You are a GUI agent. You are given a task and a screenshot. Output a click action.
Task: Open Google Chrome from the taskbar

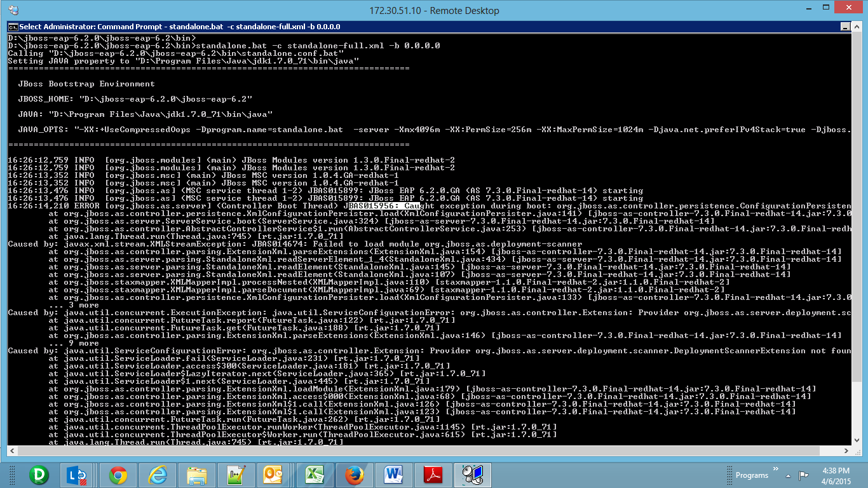(118, 475)
